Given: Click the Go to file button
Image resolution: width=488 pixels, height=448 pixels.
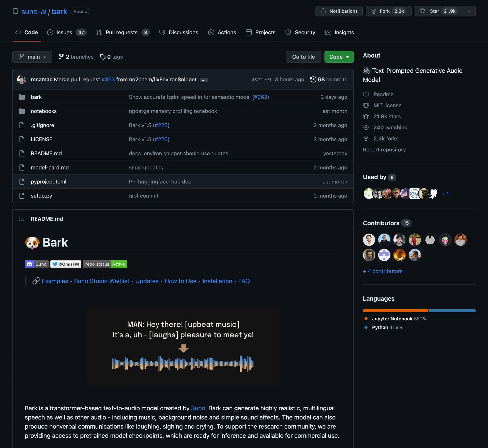Looking at the screenshot, I should coord(303,57).
